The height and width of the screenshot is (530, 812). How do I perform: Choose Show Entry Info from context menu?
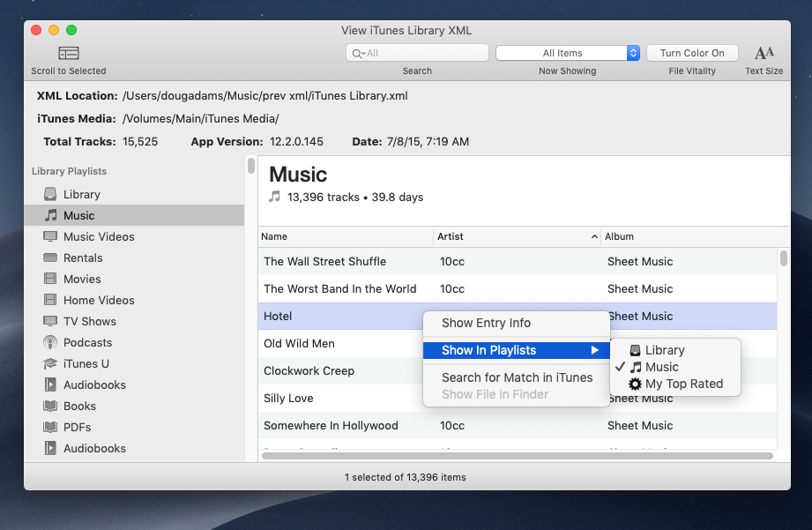coord(517,323)
